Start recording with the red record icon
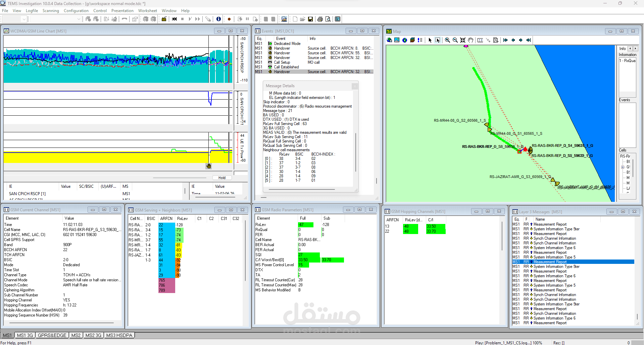644x345 pixels. point(229,19)
